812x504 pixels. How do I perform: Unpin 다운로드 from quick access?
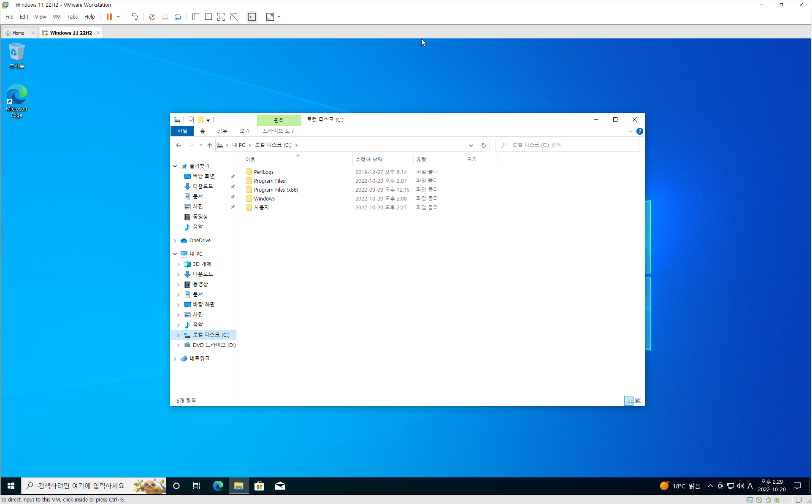coord(233,187)
